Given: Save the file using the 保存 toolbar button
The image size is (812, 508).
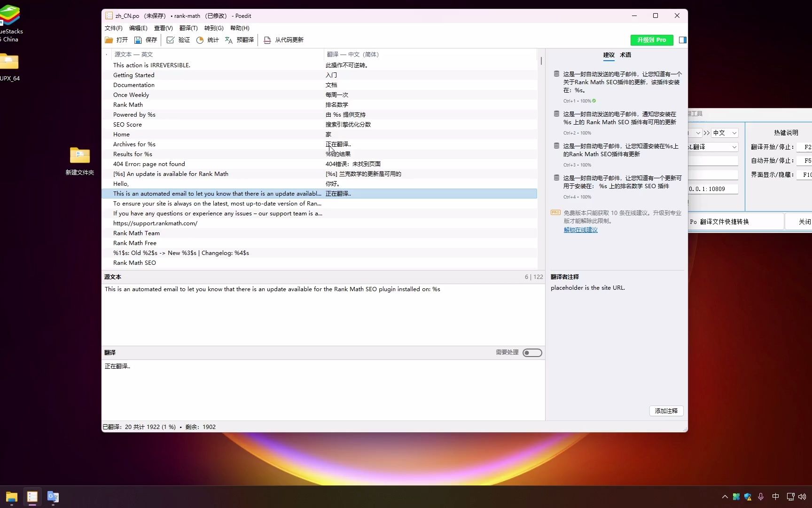Looking at the screenshot, I should click(x=146, y=40).
